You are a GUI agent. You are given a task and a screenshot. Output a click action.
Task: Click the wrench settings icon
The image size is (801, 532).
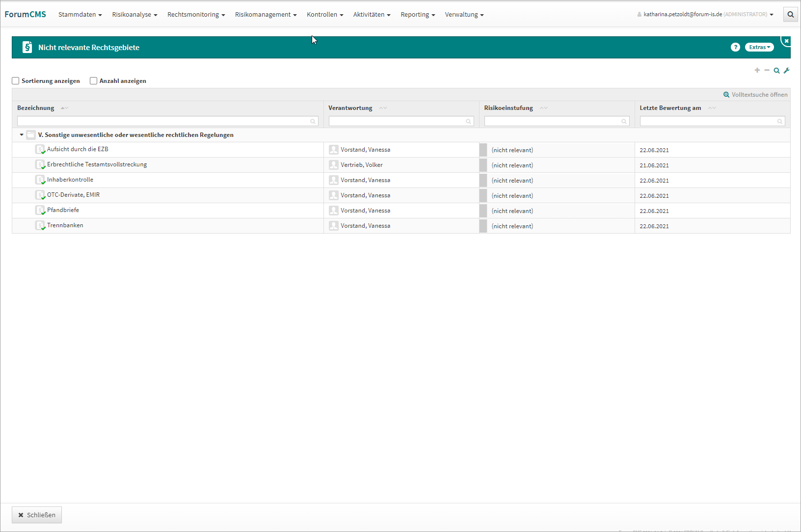[x=786, y=70]
